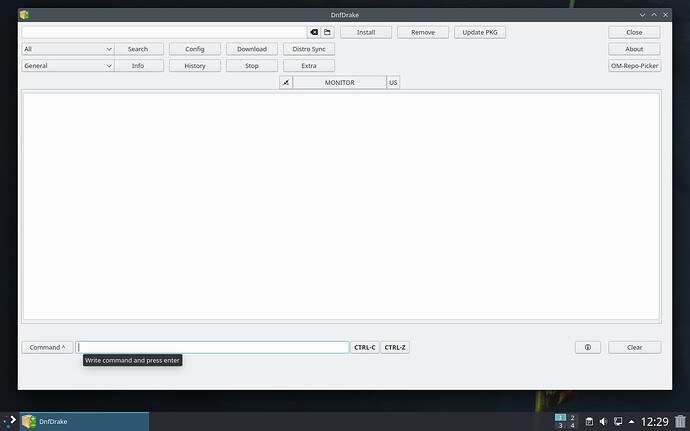Open the application launcher menu
Viewport: 690px width, 431px height.
pos(10,421)
